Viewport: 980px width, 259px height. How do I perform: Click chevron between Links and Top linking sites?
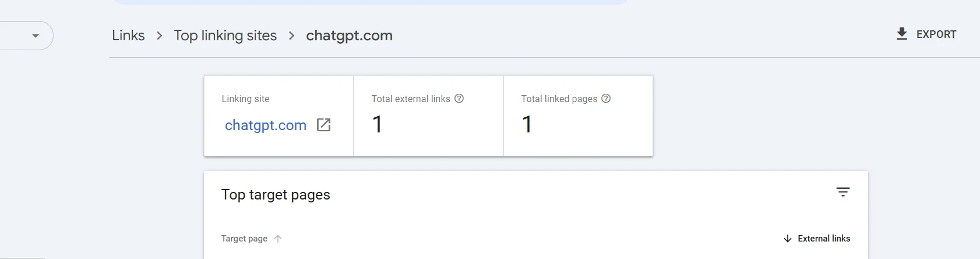[x=160, y=36]
